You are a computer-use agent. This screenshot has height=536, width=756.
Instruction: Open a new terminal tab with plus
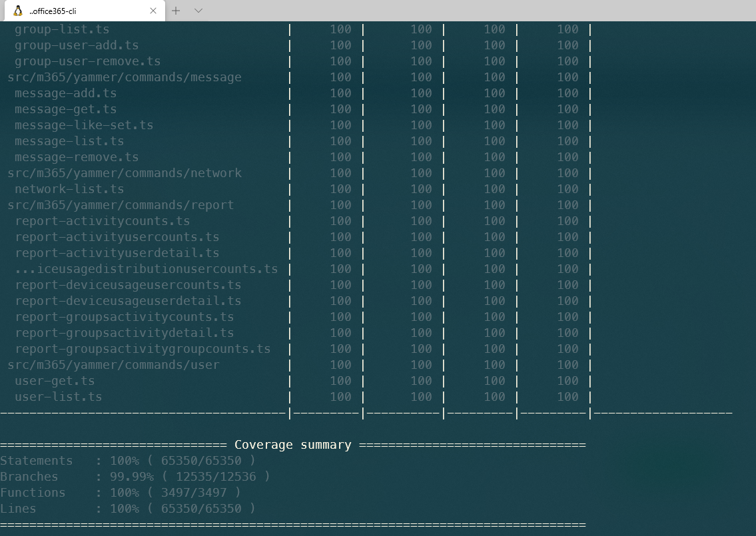point(176,11)
